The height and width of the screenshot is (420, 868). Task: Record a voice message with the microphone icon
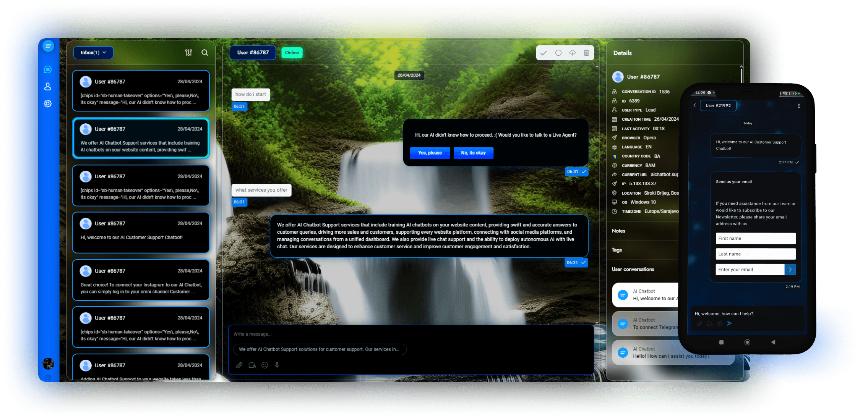(277, 365)
